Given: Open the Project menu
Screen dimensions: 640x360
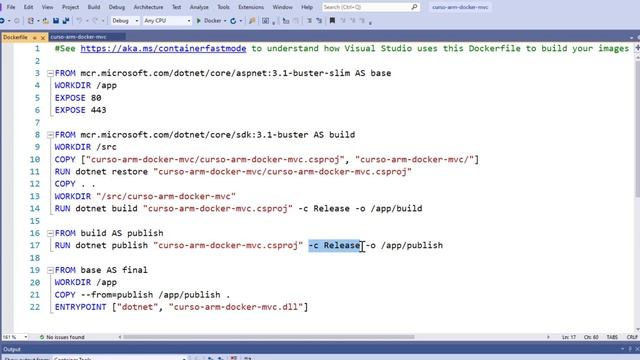Looking at the screenshot, I should [70, 7].
